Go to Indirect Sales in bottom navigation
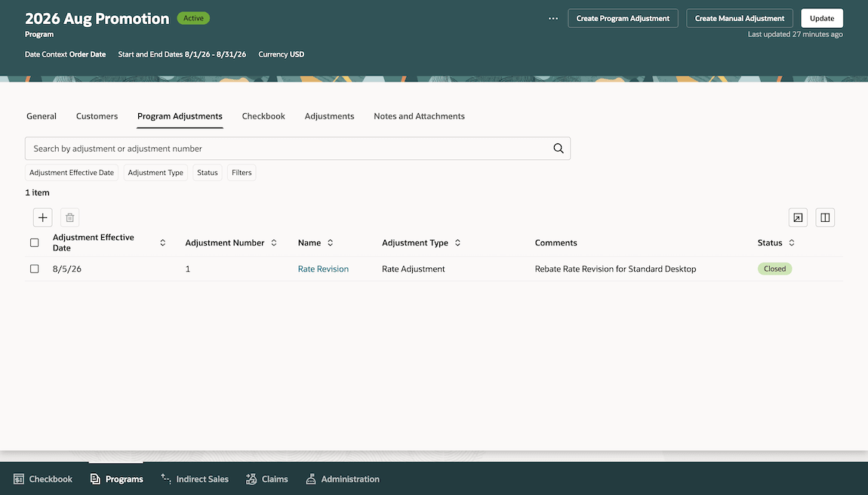Screen dimensions: 868x495 click(x=194, y=479)
